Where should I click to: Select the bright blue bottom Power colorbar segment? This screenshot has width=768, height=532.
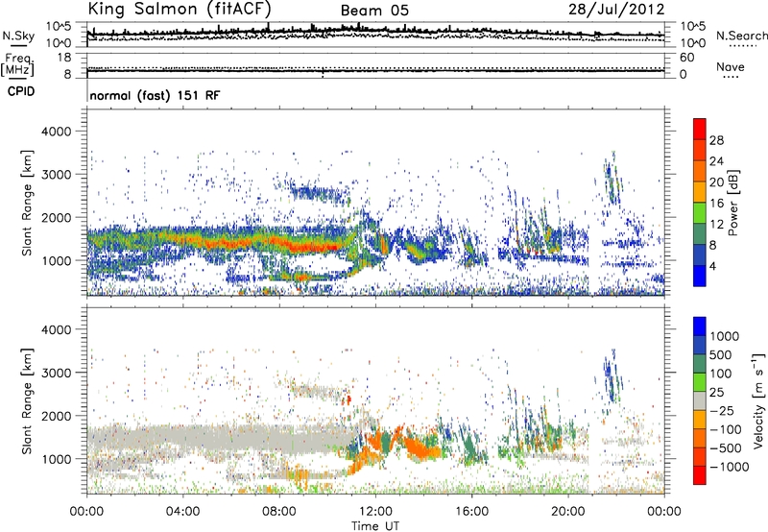click(700, 276)
